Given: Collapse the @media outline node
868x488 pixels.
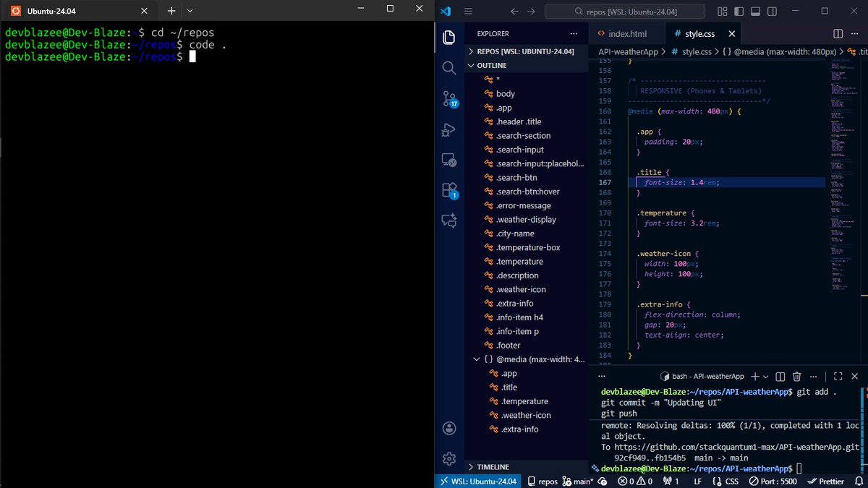Looking at the screenshot, I should click(x=475, y=359).
